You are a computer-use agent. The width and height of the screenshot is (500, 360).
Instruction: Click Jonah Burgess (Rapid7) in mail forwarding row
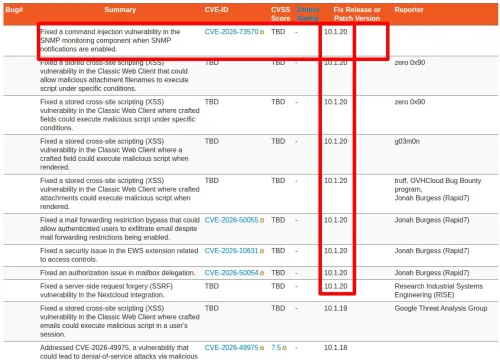(432, 220)
